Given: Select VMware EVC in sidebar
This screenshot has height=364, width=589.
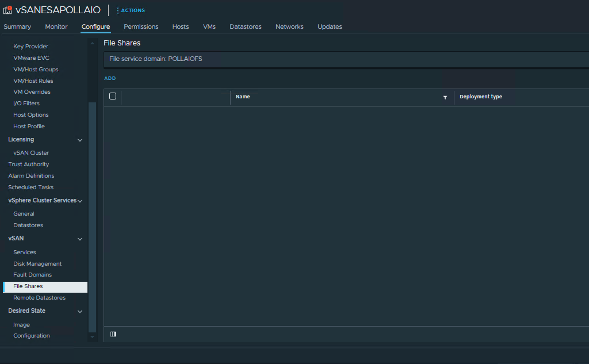Looking at the screenshot, I should [x=31, y=58].
